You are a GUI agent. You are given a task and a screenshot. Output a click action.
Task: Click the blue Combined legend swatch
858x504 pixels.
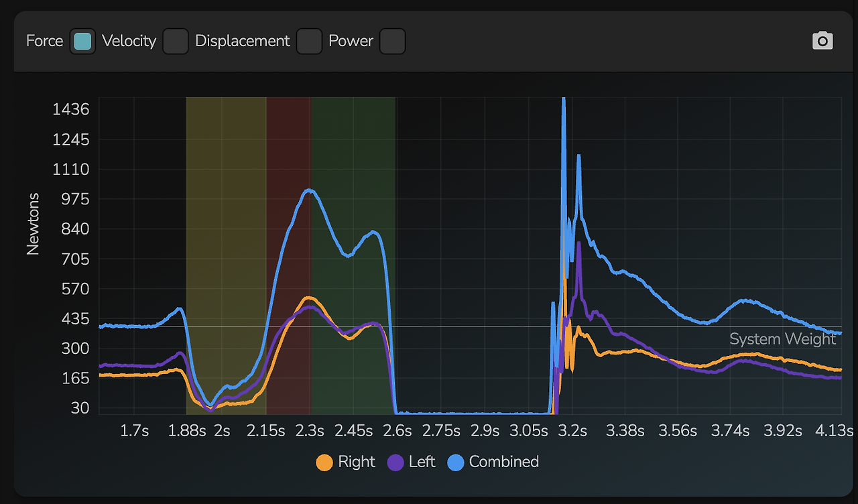tap(456, 462)
